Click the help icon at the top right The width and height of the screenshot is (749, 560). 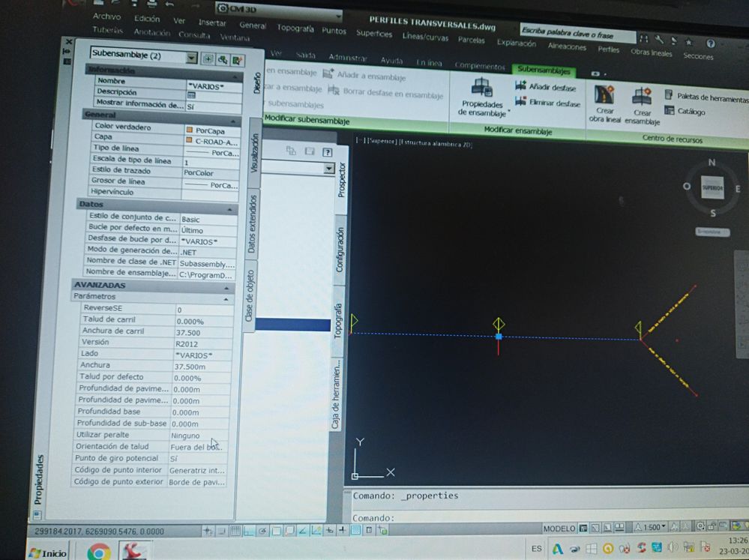click(x=710, y=43)
